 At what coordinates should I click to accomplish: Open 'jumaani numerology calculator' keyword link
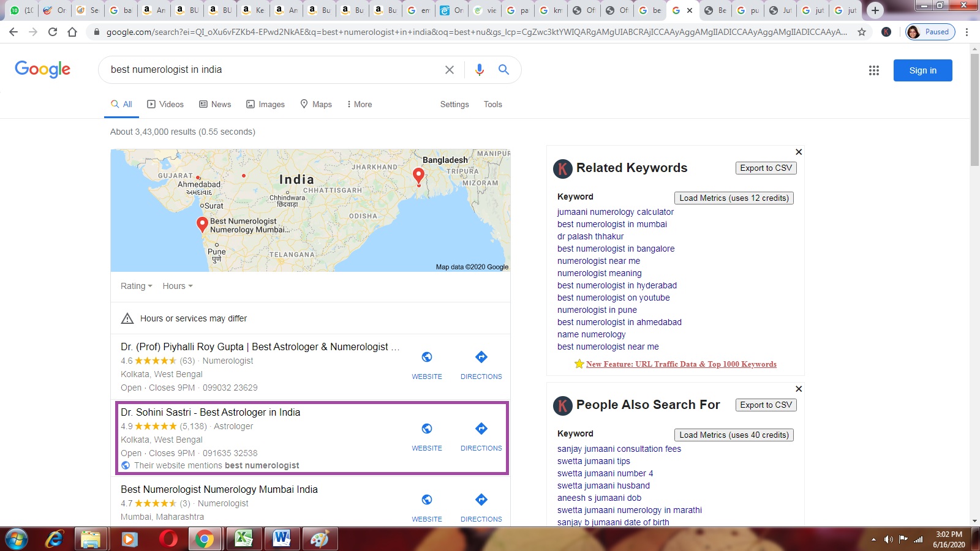(x=616, y=212)
